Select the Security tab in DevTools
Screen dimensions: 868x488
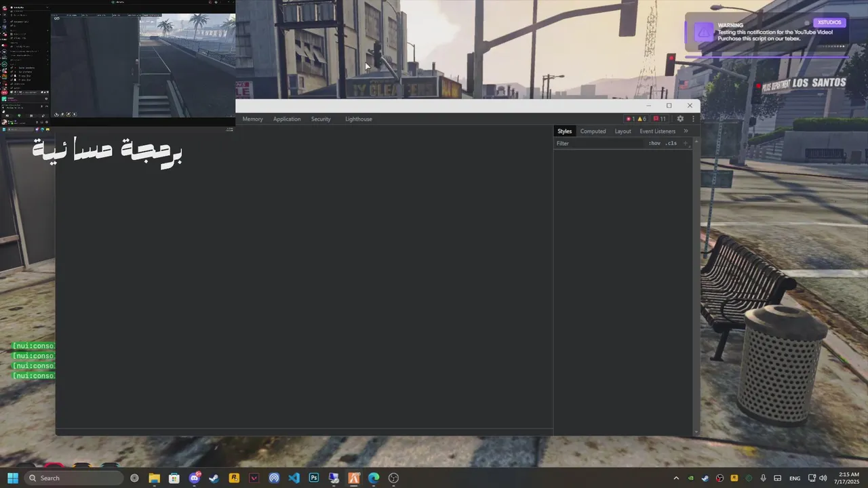click(321, 119)
